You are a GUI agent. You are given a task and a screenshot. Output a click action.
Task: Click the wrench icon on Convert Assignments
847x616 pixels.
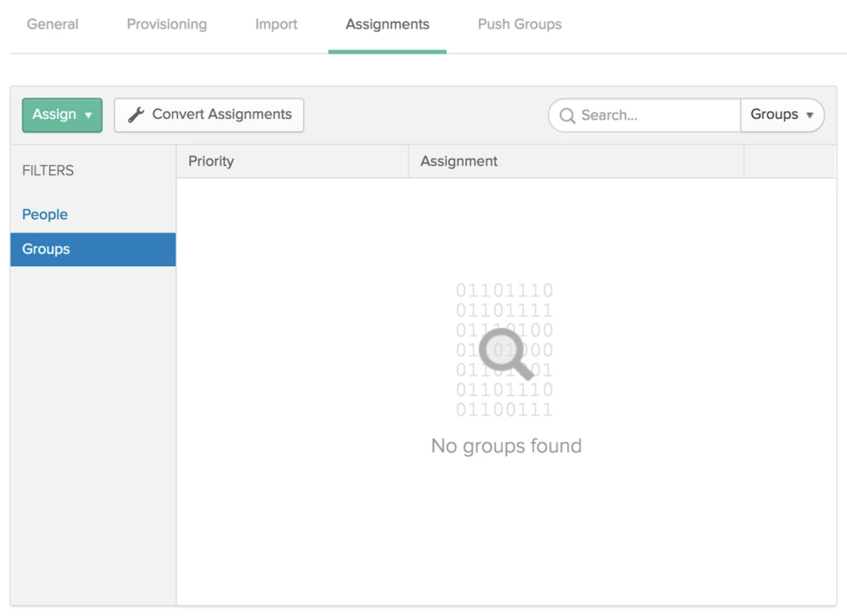136,115
